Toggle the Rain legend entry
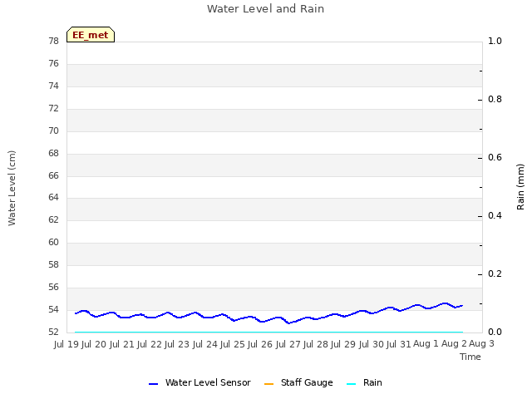This screenshot has width=532, height=399. pos(364,382)
